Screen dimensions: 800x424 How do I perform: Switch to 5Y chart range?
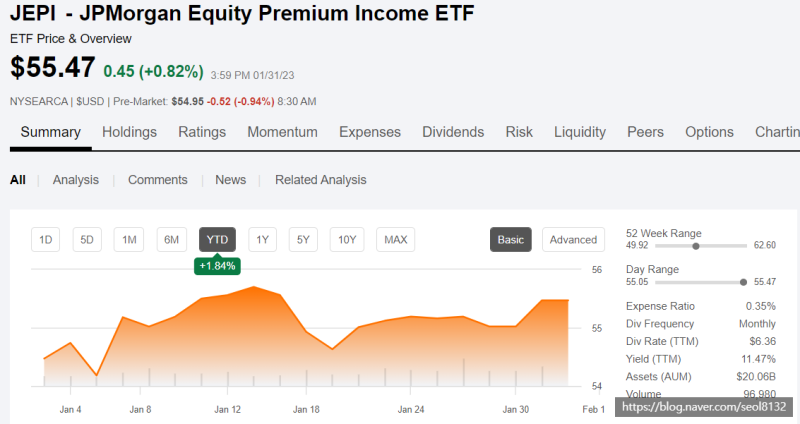coord(303,239)
